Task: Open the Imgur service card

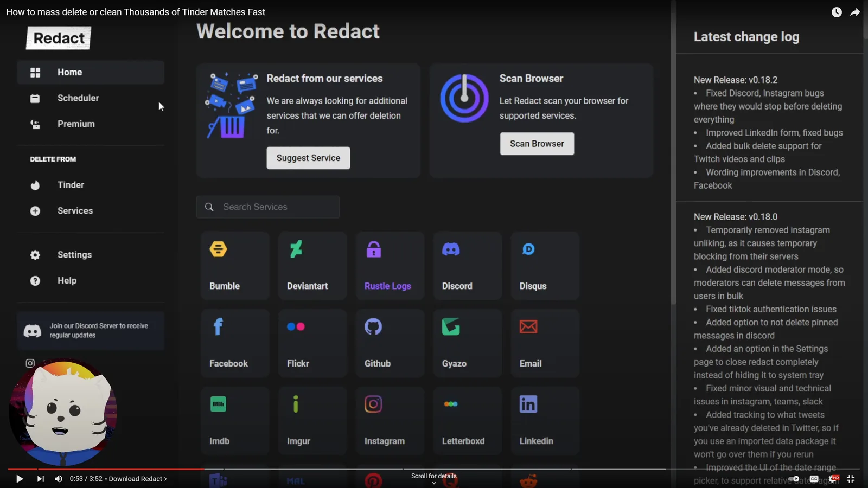Action: (312, 421)
